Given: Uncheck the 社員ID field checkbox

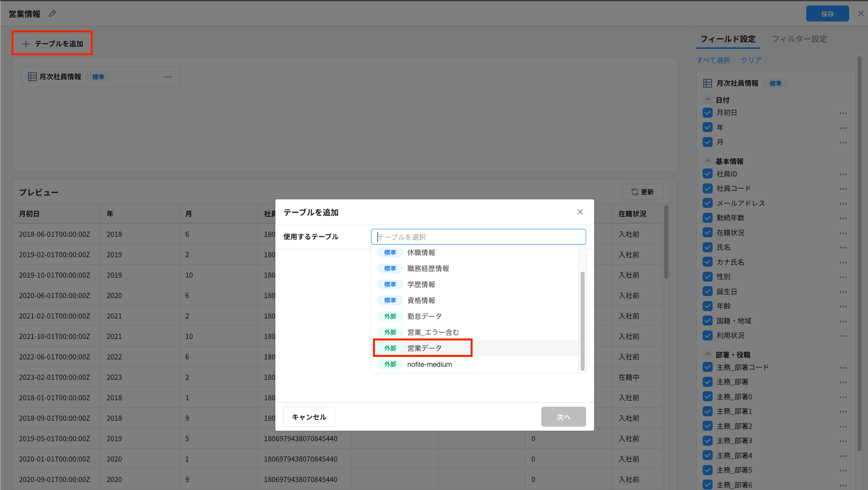Looking at the screenshot, I should click(708, 174).
